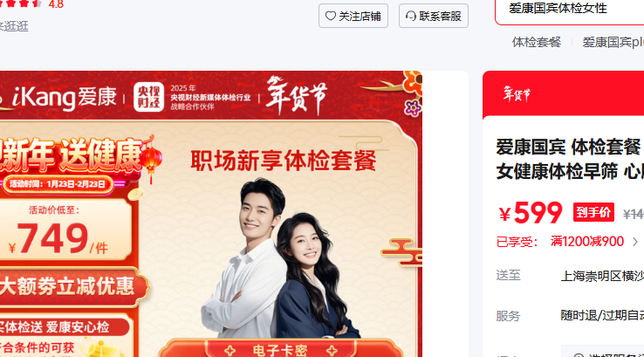Click the 关注店铺 button
644x357 pixels.
pyautogui.click(x=353, y=16)
